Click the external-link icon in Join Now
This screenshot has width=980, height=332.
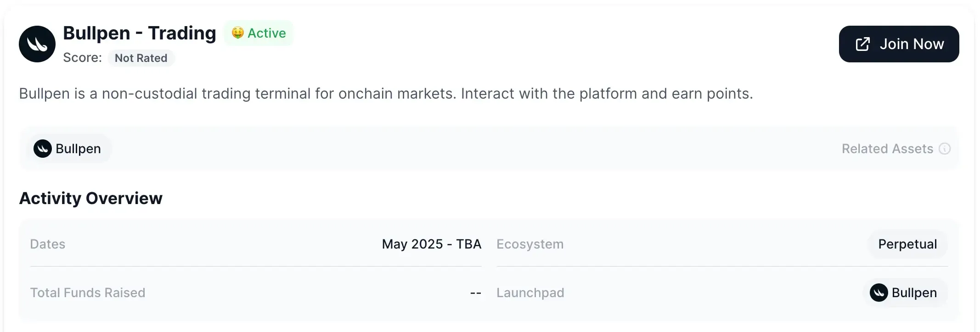tap(862, 44)
